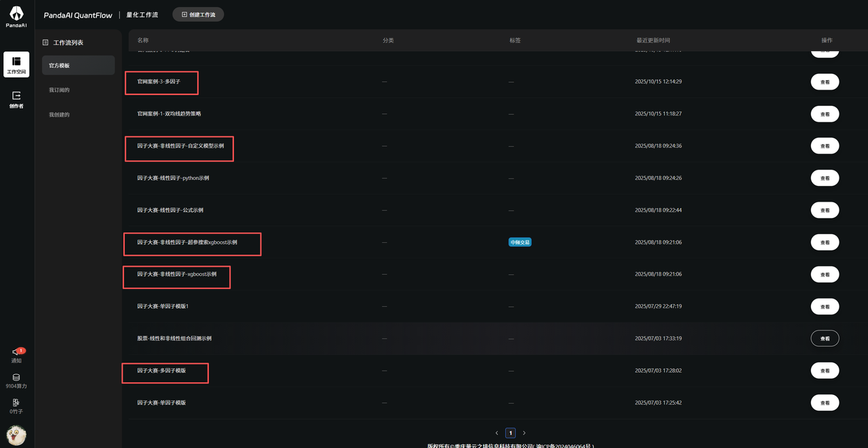The height and width of the screenshot is (448, 868).
Task: Open the 通知 notification megaphone icon
Action: (16, 352)
